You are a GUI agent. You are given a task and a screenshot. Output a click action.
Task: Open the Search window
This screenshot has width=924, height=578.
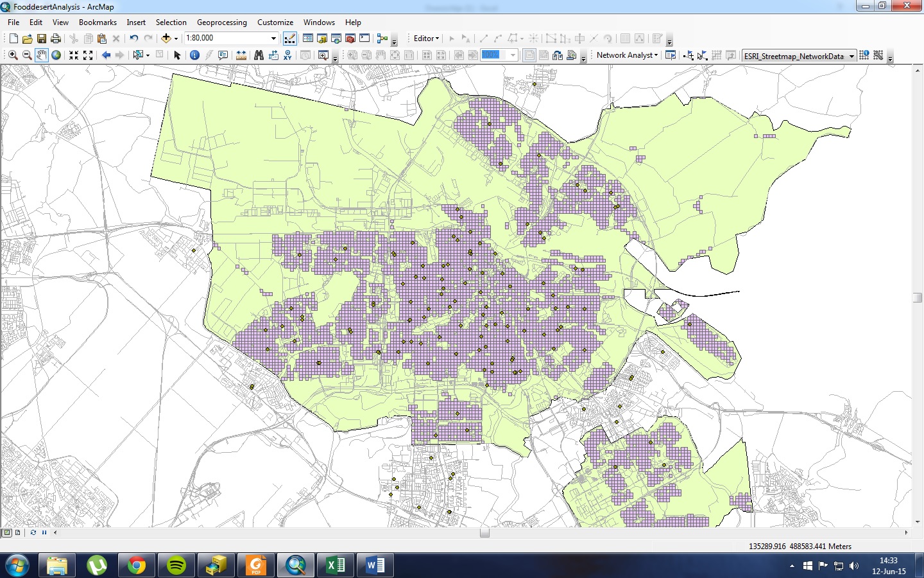336,39
